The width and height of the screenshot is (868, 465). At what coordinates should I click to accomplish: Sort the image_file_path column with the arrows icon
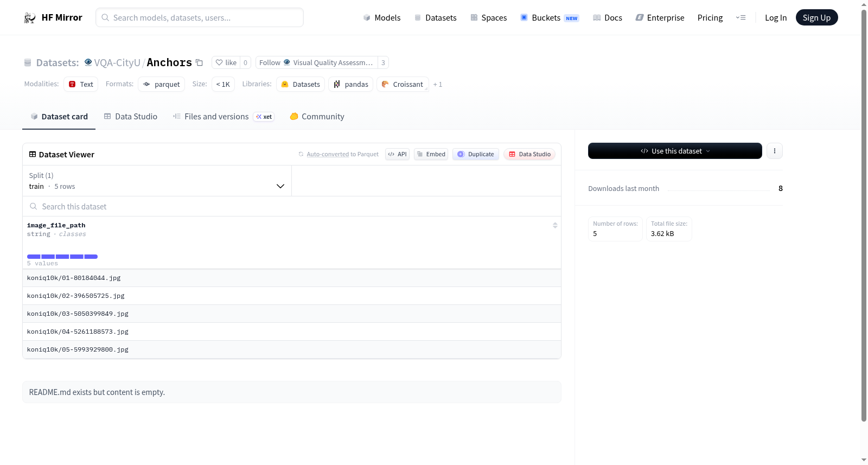[x=555, y=225]
